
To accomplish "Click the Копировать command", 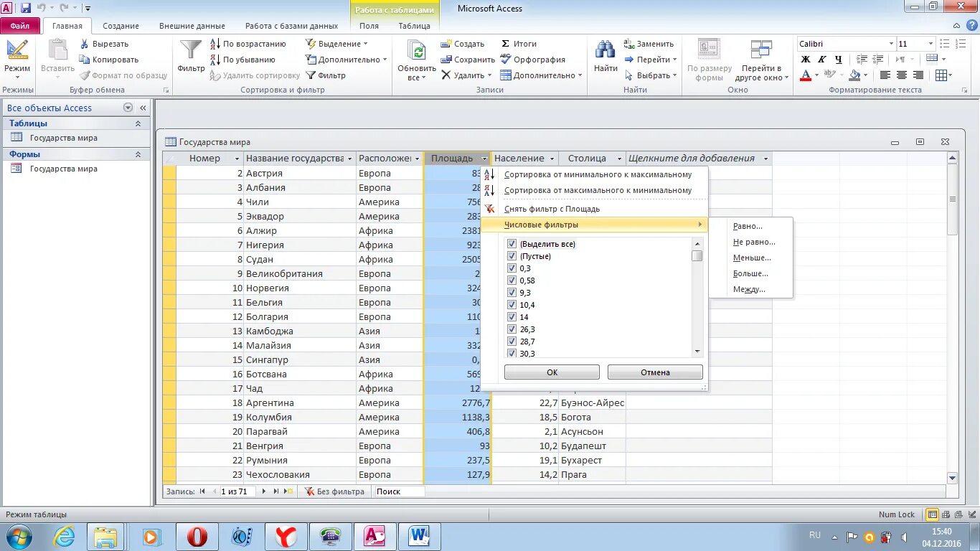I will pos(108,60).
